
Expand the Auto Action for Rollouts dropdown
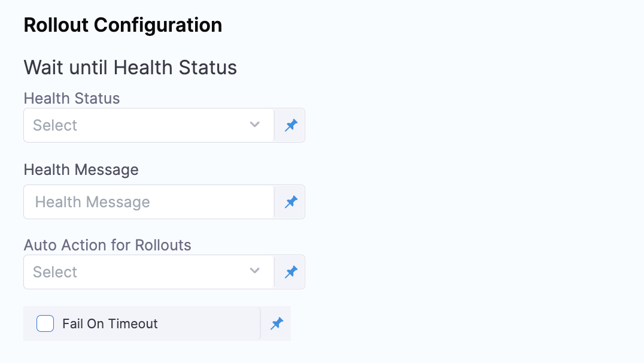point(148,272)
